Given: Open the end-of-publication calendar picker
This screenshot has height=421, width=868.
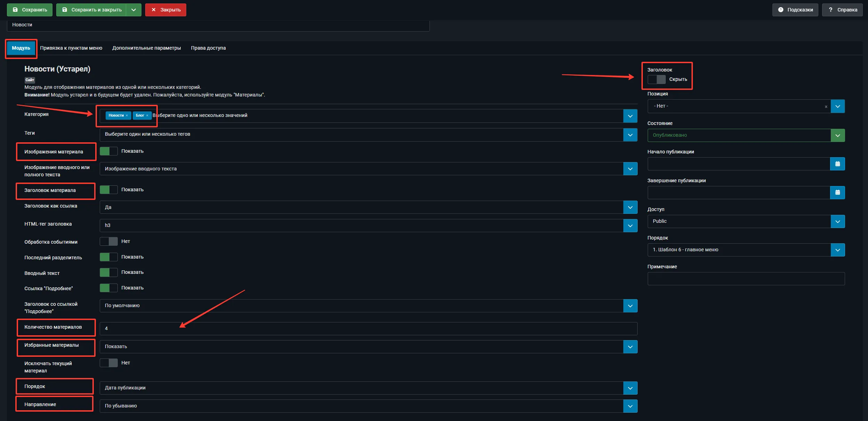Looking at the screenshot, I should click(x=837, y=193).
